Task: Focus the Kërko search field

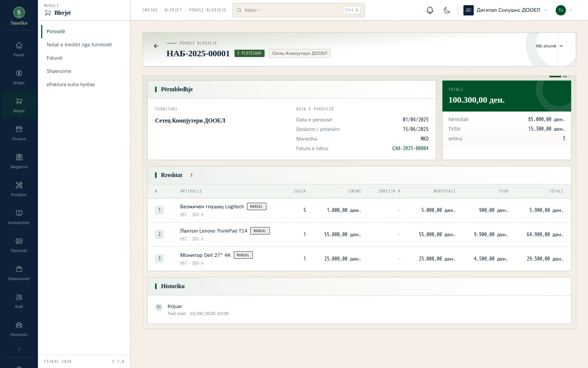Action: tap(299, 10)
